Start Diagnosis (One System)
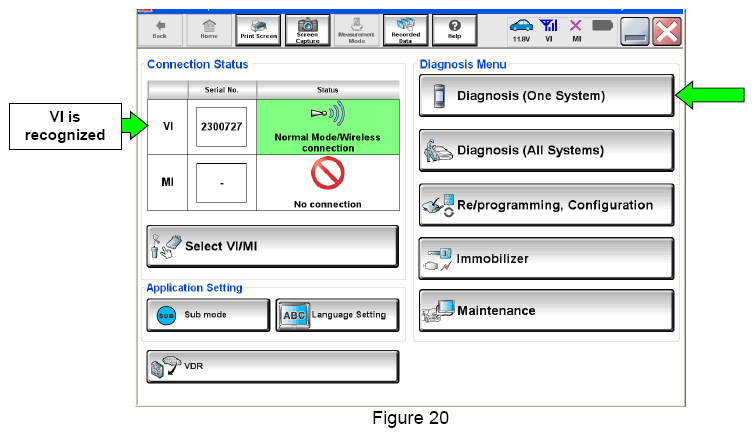754x437 pixels. (546, 95)
